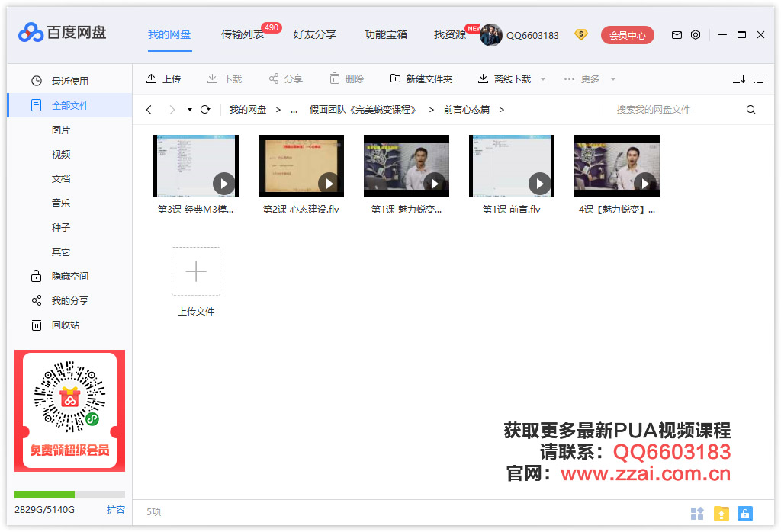Click the Baidu Netdisk logo
This screenshot has width=781, height=532.
[63, 33]
